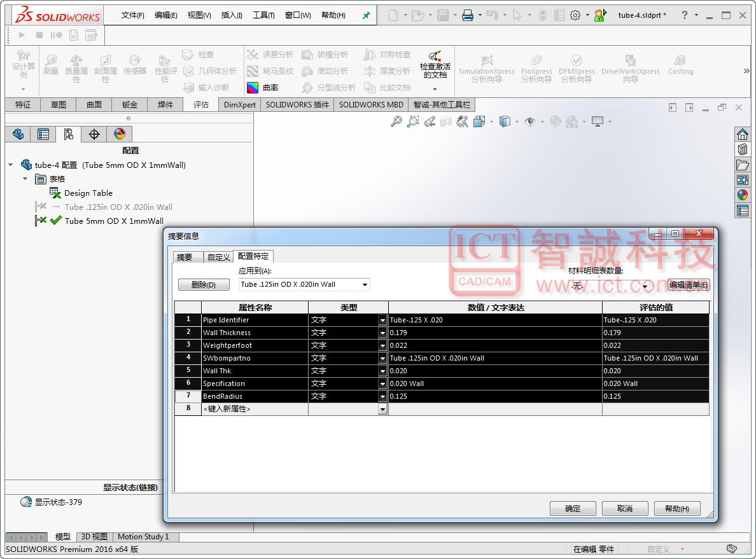The image size is (756, 559).
Task: Expand the command manager overflow chevron
Action: pos(746,71)
